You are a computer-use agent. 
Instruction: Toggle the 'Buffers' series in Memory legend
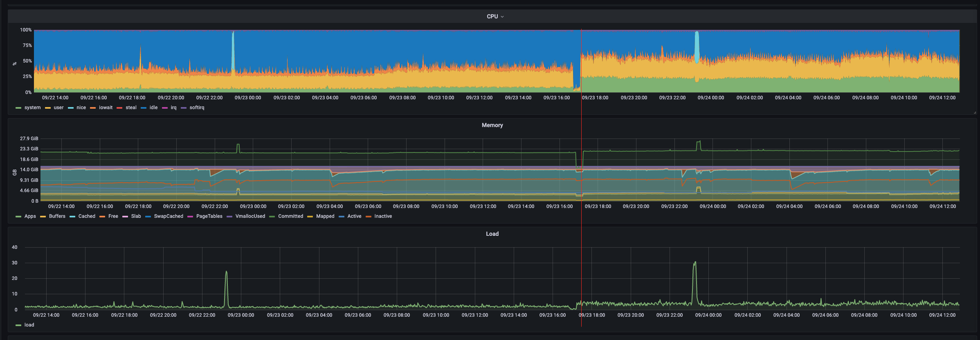tap(57, 216)
